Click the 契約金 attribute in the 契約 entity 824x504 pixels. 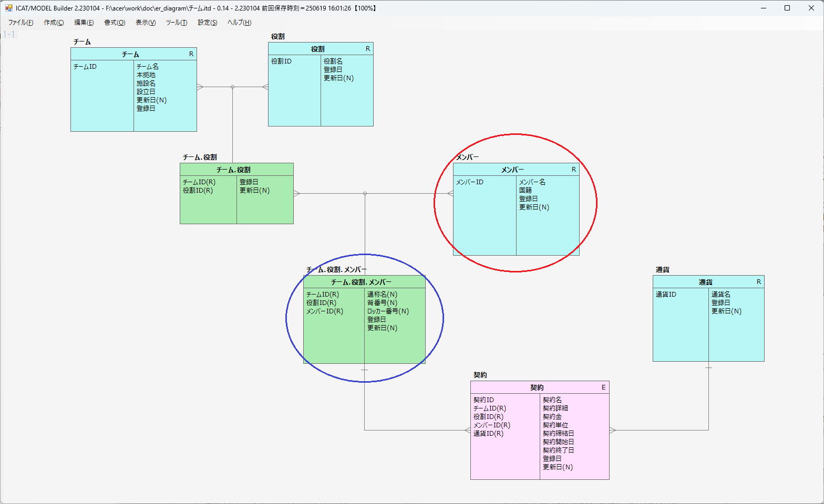(552, 417)
